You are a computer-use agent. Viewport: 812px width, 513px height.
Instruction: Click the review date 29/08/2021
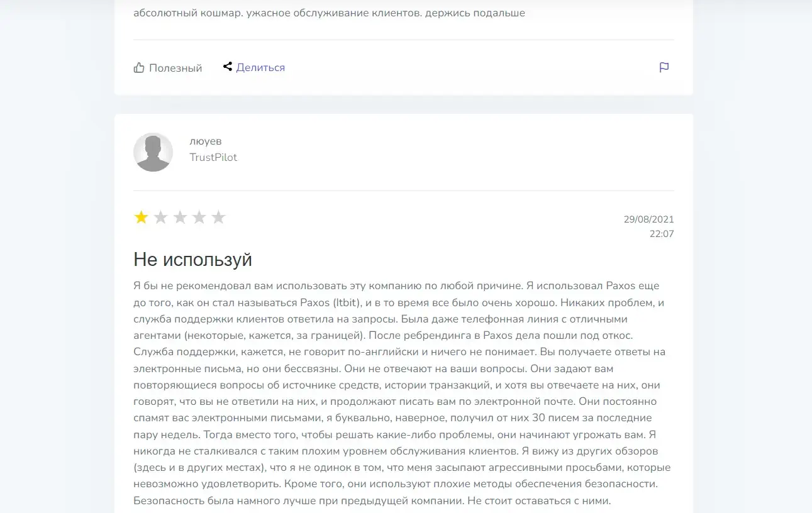648,219
